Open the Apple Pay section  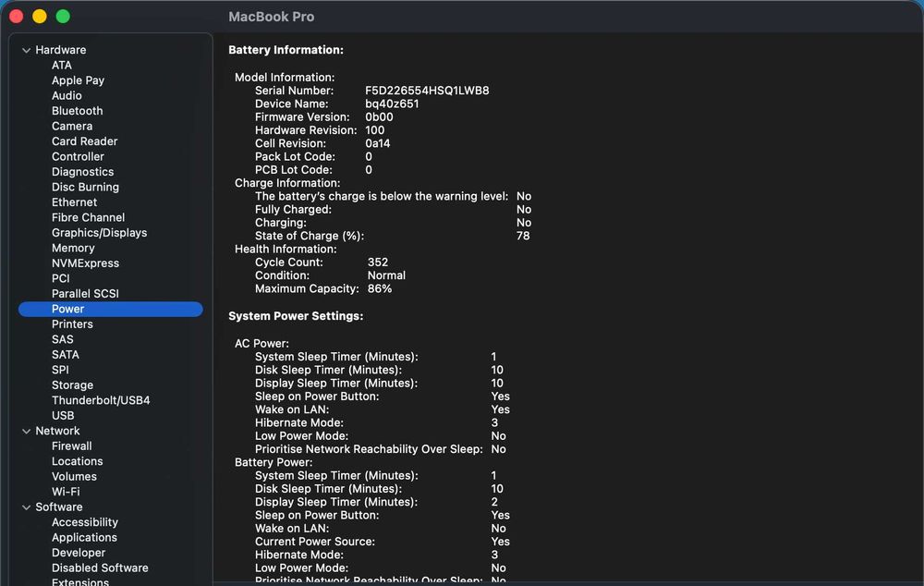tap(78, 80)
